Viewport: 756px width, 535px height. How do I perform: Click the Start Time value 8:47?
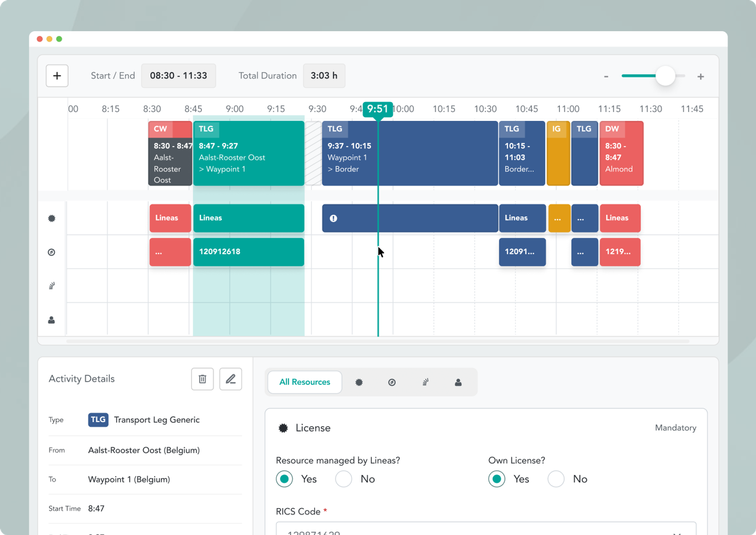[96, 509]
